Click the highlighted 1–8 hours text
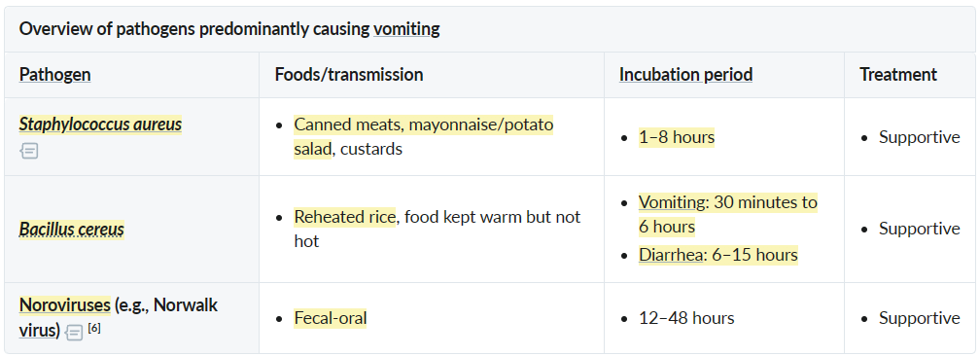Screen dimensions: 980x356 677,137
